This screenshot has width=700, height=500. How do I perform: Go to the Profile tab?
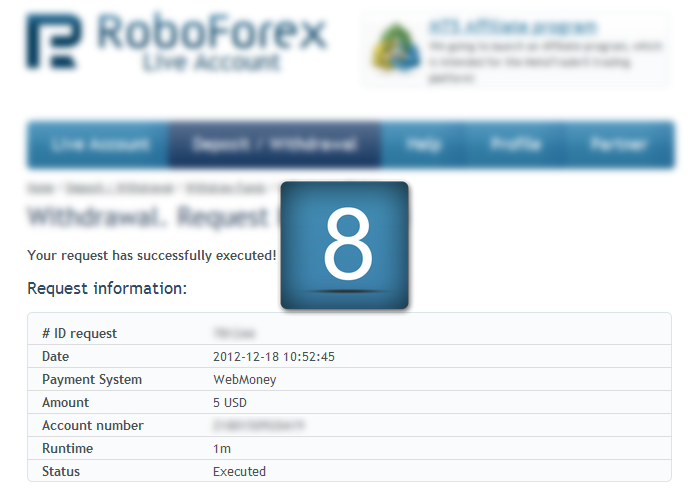515,145
